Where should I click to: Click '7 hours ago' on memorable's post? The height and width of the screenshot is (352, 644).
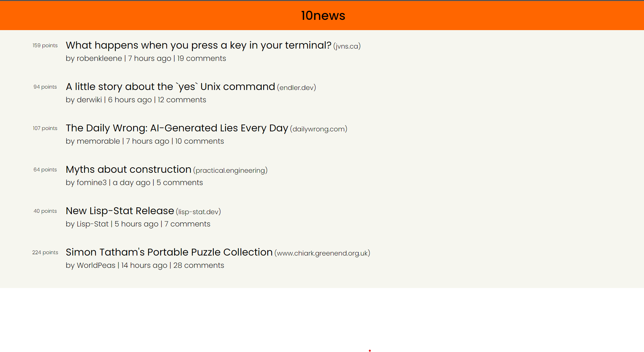pyautogui.click(x=147, y=141)
